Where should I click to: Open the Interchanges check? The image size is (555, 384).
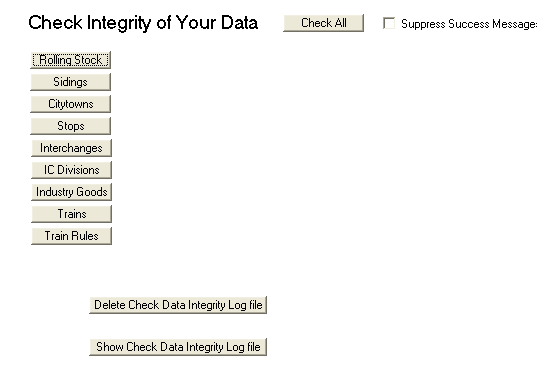pos(71,148)
